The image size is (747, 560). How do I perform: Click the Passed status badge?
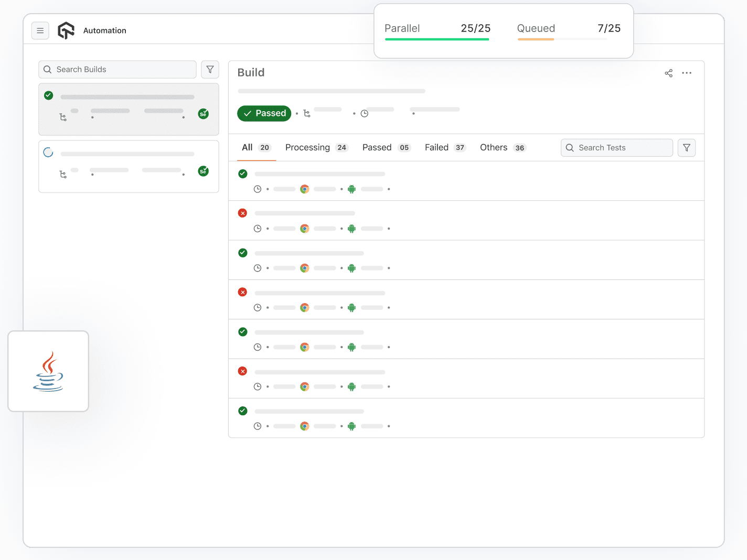point(264,113)
